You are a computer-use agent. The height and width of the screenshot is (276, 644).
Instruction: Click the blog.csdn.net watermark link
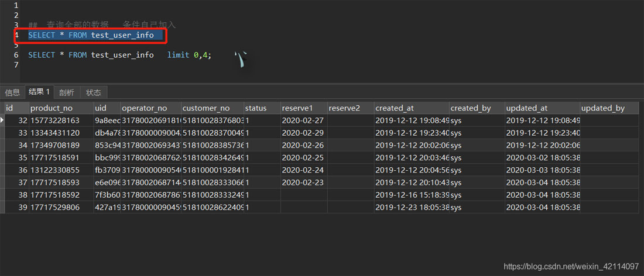[571, 267]
